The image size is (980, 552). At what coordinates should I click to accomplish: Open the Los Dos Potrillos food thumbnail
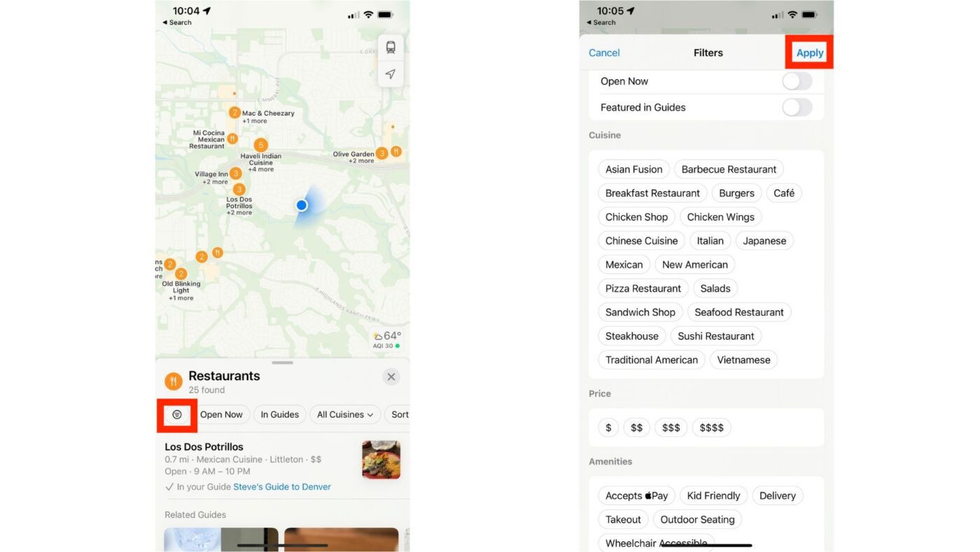point(381,460)
